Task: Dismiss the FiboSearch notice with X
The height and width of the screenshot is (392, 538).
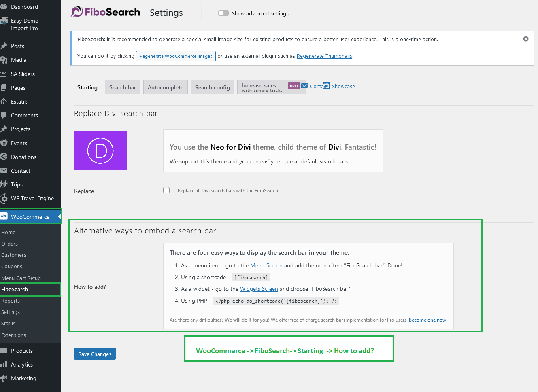Action: point(526,39)
